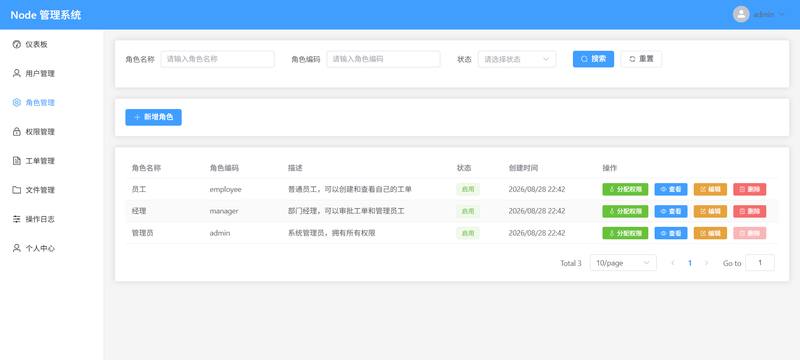Click the previous page arrow in pagination

pyautogui.click(x=673, y=263)
